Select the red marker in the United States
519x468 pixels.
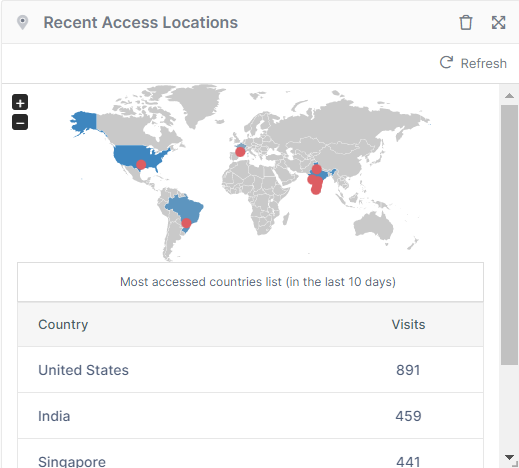pyautogui.click(x=141, y=165)
